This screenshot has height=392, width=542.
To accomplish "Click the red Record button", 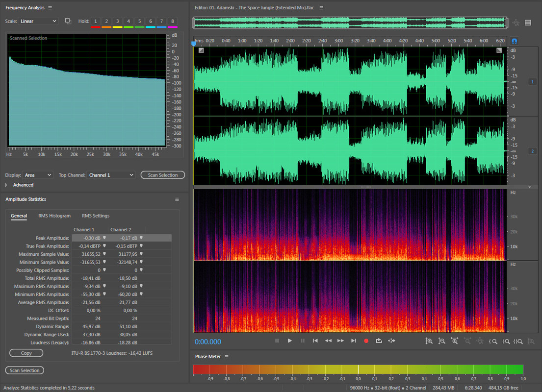I will click(x=366, y=341).
